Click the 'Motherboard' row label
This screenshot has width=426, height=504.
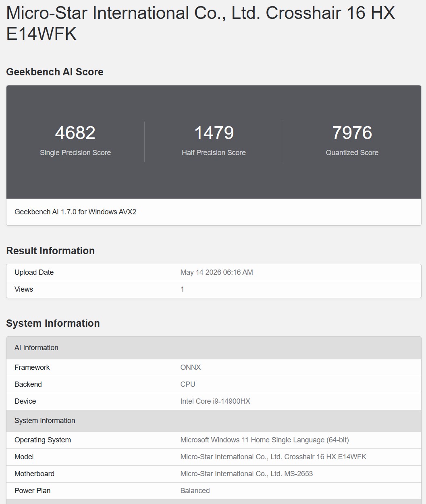pos(35,474)
